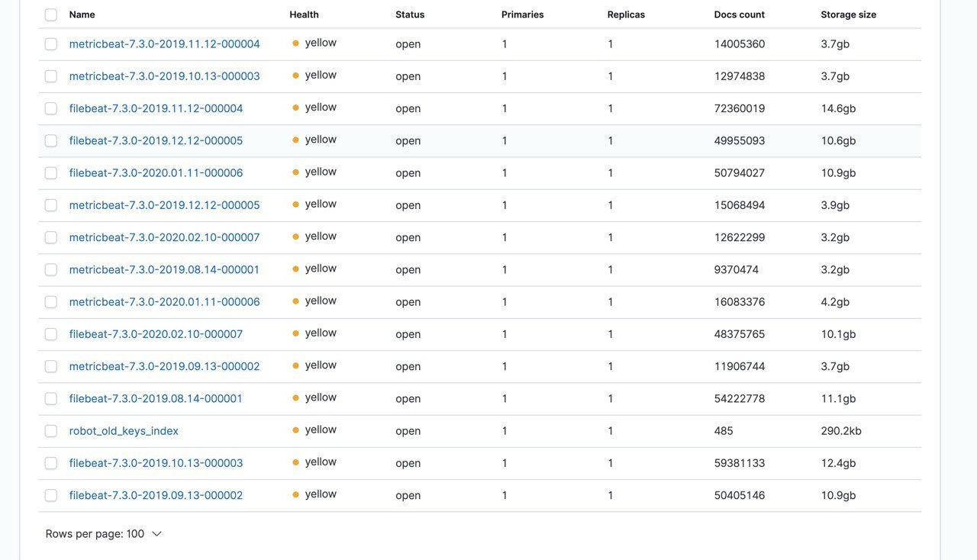Click storage size 290.2kb
This screenshot has width=977, height=560.
pos(841,431)
